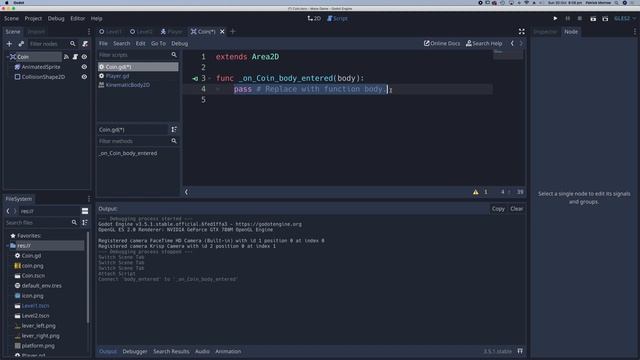Open the main Editor menu

pyautogui.click(x=78, y=18)
